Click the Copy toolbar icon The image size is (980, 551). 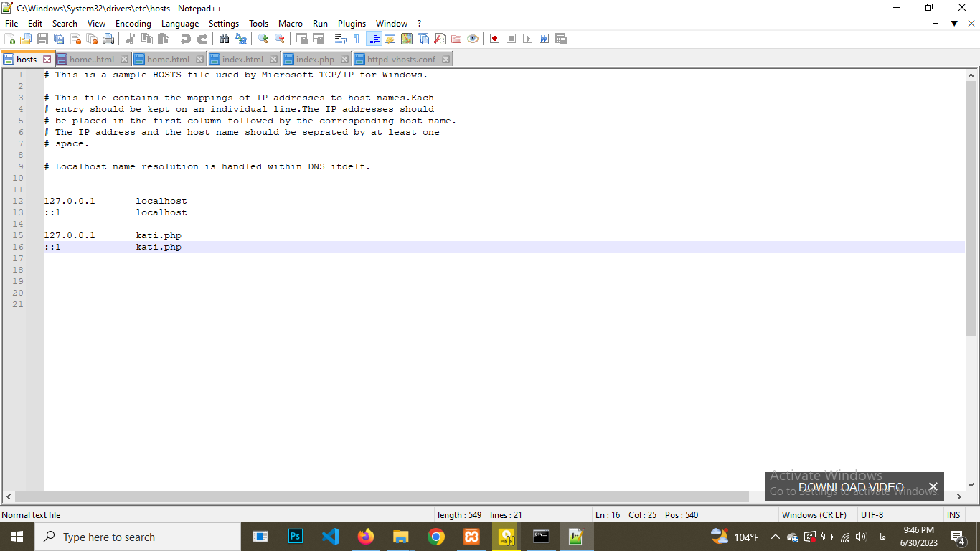147,39
